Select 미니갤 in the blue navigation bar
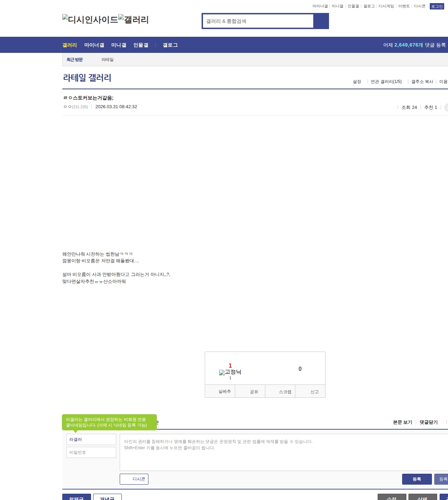The image size is (448, 500). coord(119,45)
